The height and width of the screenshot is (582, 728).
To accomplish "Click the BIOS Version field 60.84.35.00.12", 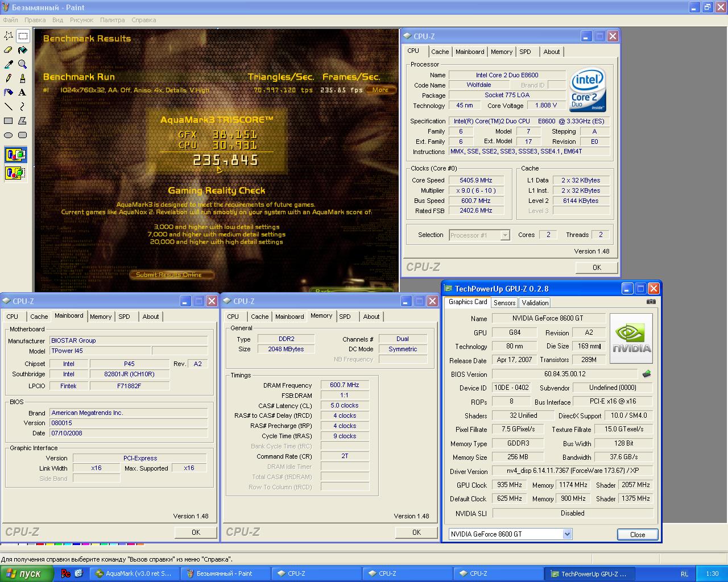I will pyautogui.click(x=565, y=374).
